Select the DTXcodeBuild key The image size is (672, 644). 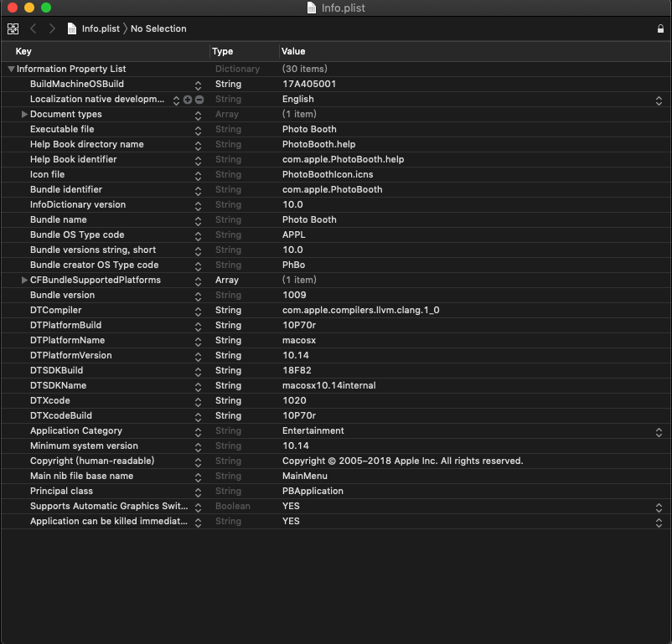[61, 415]
